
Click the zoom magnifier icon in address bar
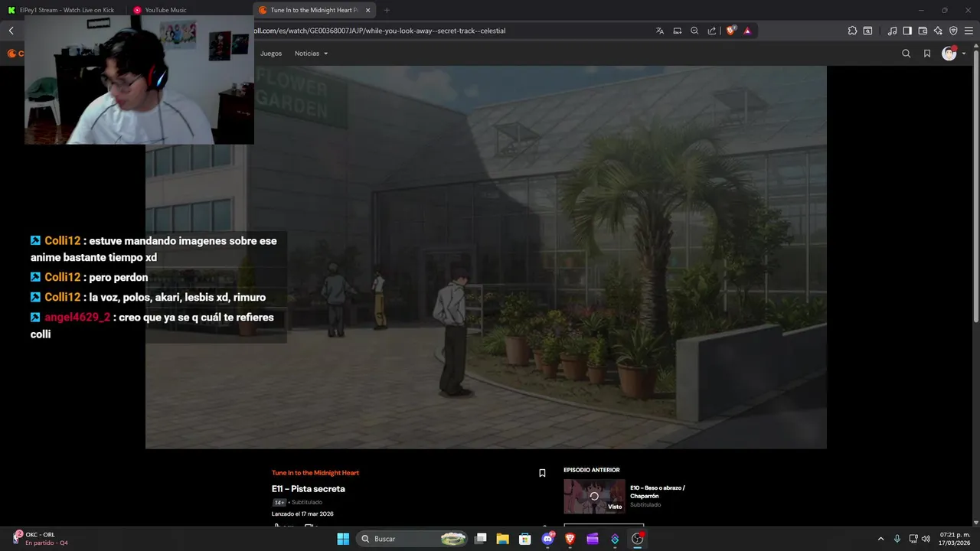[x=694, y=31]
